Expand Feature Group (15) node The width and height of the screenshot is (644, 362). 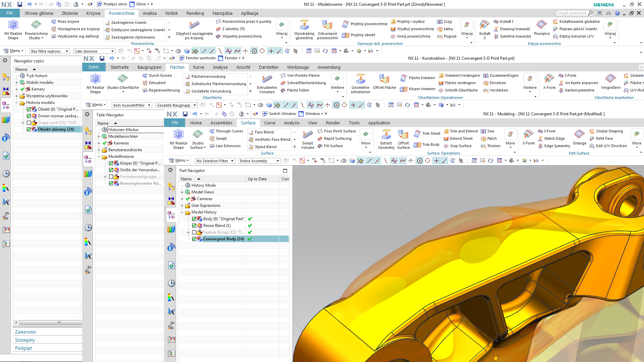click(189, 232)
